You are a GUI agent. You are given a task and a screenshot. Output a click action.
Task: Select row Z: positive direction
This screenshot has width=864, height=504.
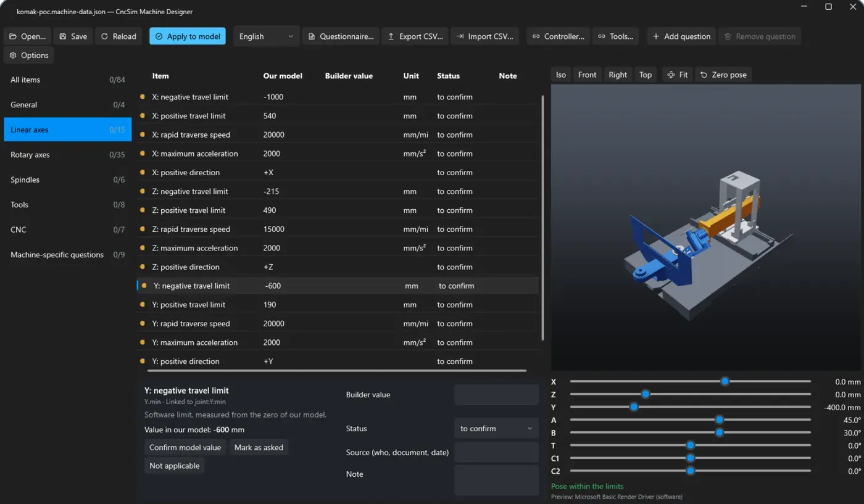pyautogui.click(x=338, y=267)
